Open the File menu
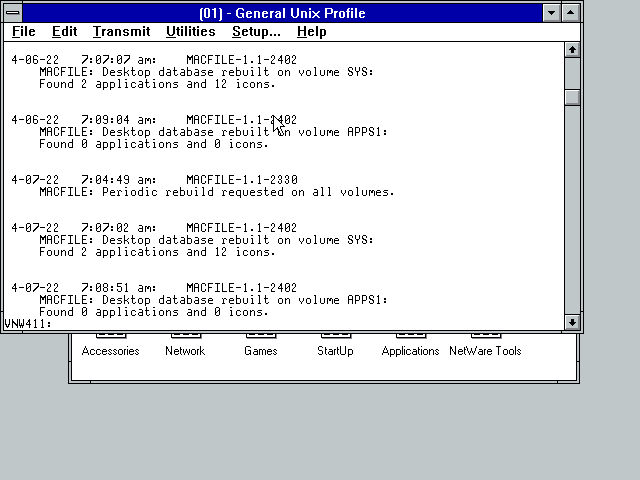The width and height of the screenshot is (640, 480). point(24,31)
